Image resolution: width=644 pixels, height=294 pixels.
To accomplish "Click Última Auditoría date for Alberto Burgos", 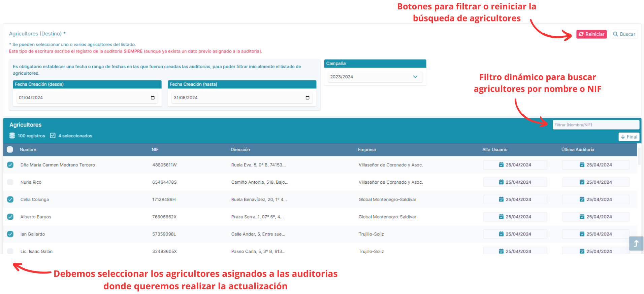I will pos(595,217).
